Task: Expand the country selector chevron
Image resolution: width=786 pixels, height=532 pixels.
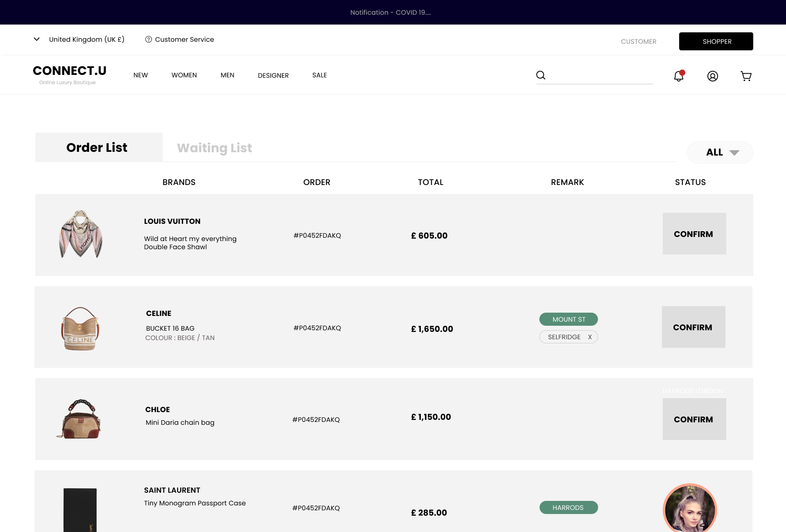Action: click(x=36, y=39)
